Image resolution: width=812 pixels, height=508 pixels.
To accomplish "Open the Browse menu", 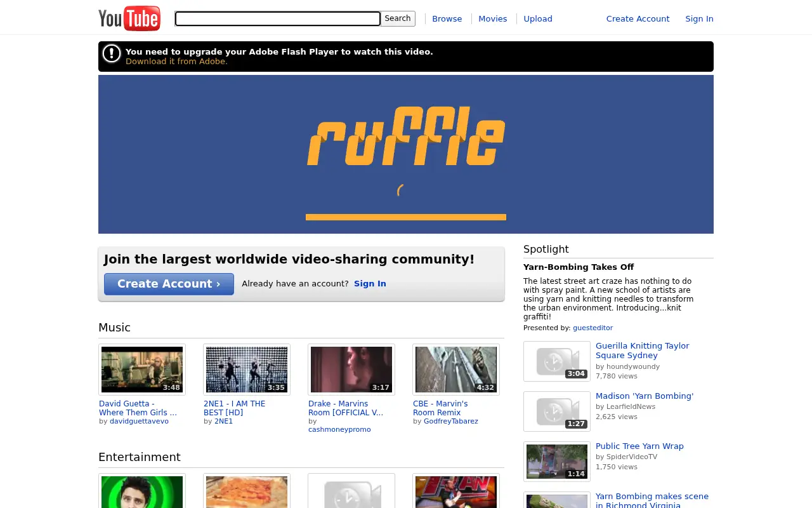I will 447,18.
